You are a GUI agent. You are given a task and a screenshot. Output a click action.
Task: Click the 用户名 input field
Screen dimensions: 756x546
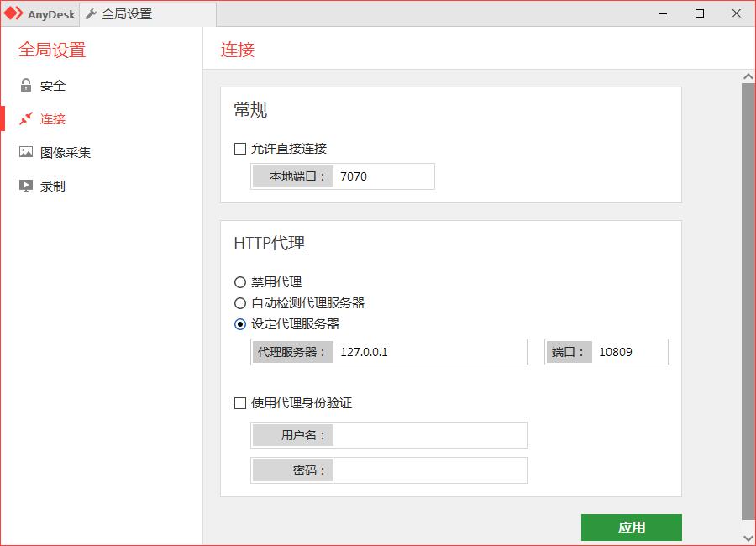click(429, 435)
